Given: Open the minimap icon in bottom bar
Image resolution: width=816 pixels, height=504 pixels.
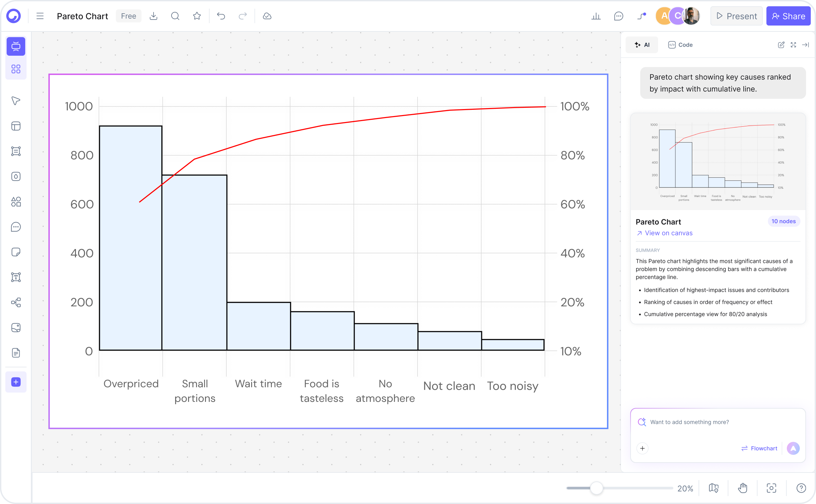Looking at the screenshot, I should click(x=714, y=488).
